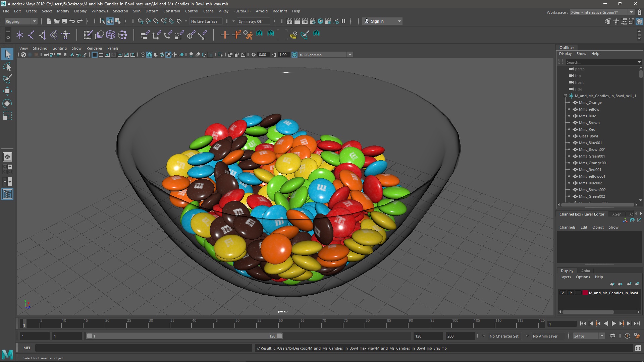Screen dimensions: 644x362
Task: Click the Undo arrow icon
Action: click(x=72, y=21)
